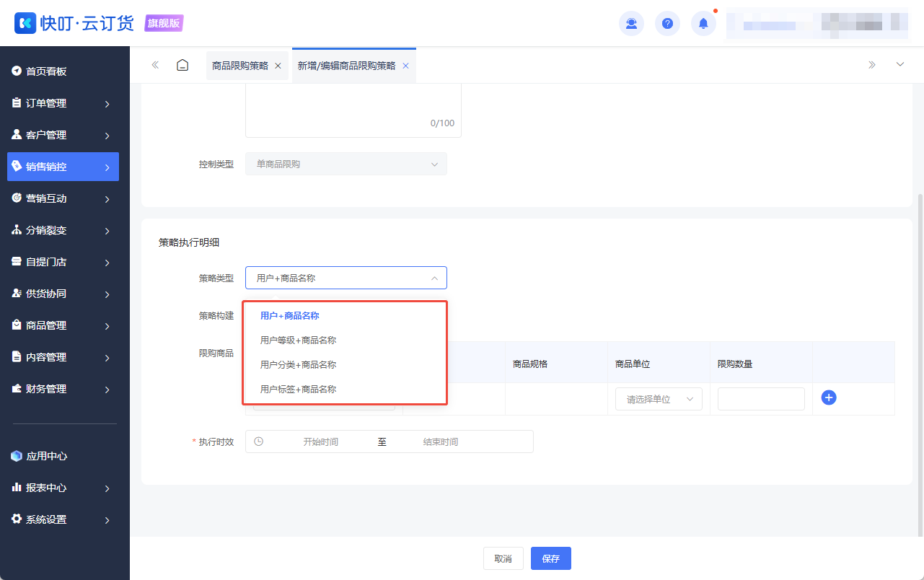924x580 pixels.
Task: Expand the 商品管理 chevron
Action: pyautogui.click(x=107, y=326)
